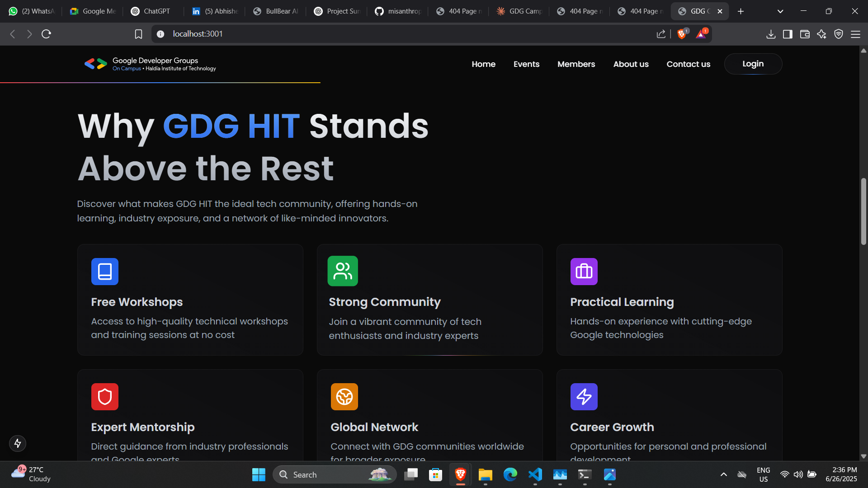The height and width of the screenshot is (488, 868).
Task: Open the Contact us nav link
Action: [688, 64]
